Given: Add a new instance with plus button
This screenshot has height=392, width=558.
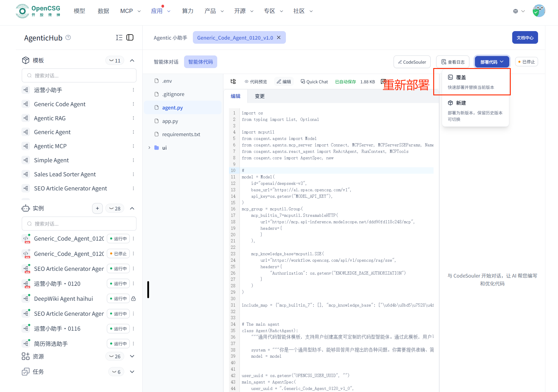Looking at the screenshot, I should (97, 208).
